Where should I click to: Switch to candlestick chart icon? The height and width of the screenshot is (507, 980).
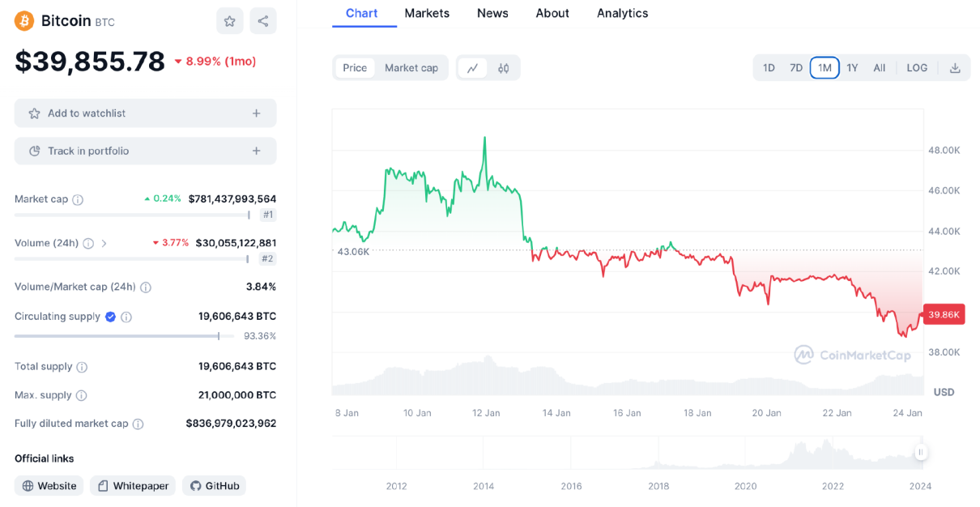504,68
